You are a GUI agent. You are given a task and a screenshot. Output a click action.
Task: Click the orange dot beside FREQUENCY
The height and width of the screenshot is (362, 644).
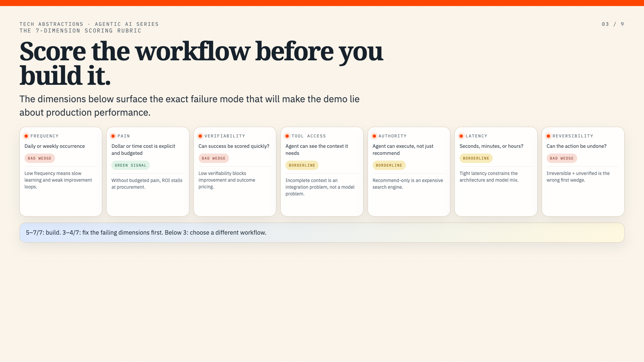(26, 136)
